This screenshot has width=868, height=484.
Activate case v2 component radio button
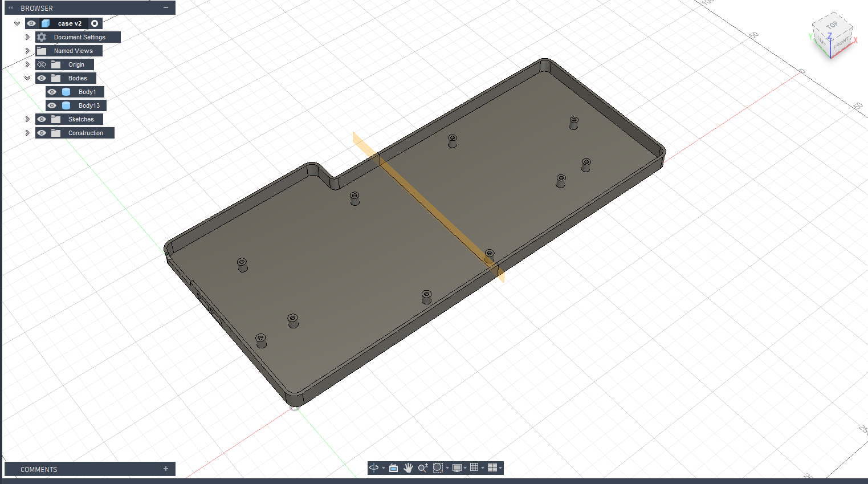[95, 23]
